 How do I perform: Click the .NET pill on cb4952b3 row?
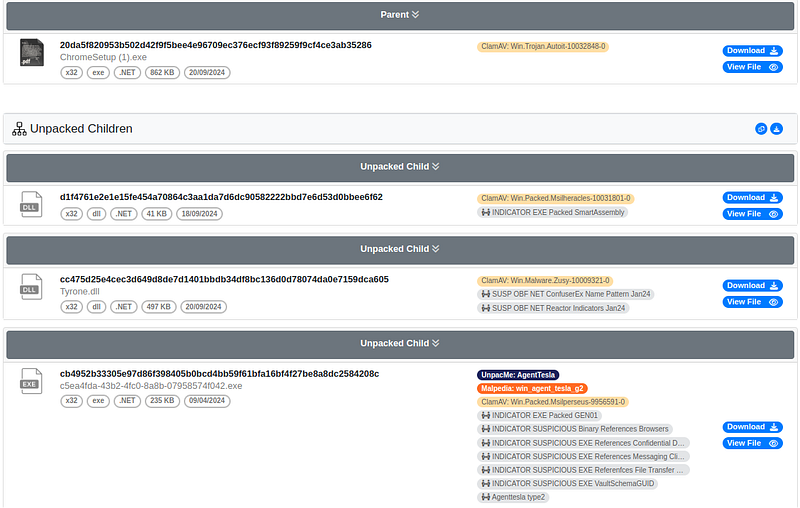coord(127,401)
